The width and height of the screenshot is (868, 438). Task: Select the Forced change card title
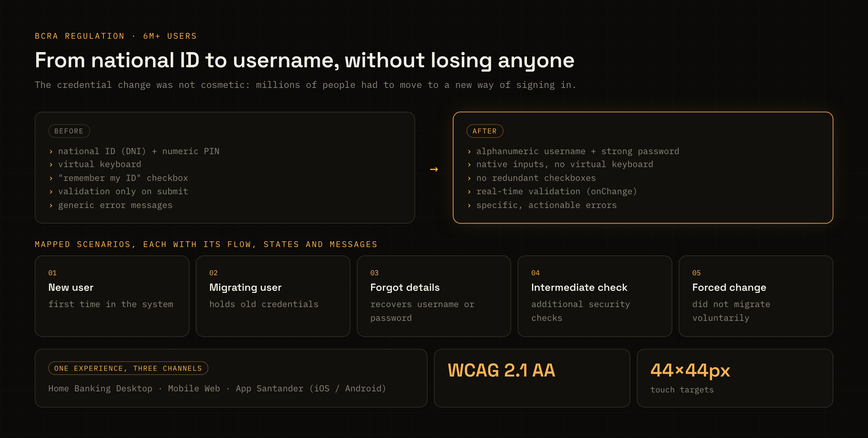pos(729,288)
